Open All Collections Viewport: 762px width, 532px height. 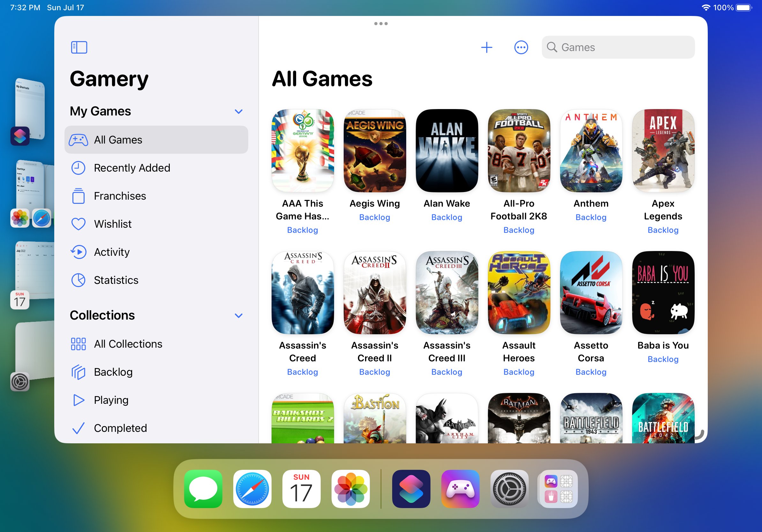coord(128,344)
